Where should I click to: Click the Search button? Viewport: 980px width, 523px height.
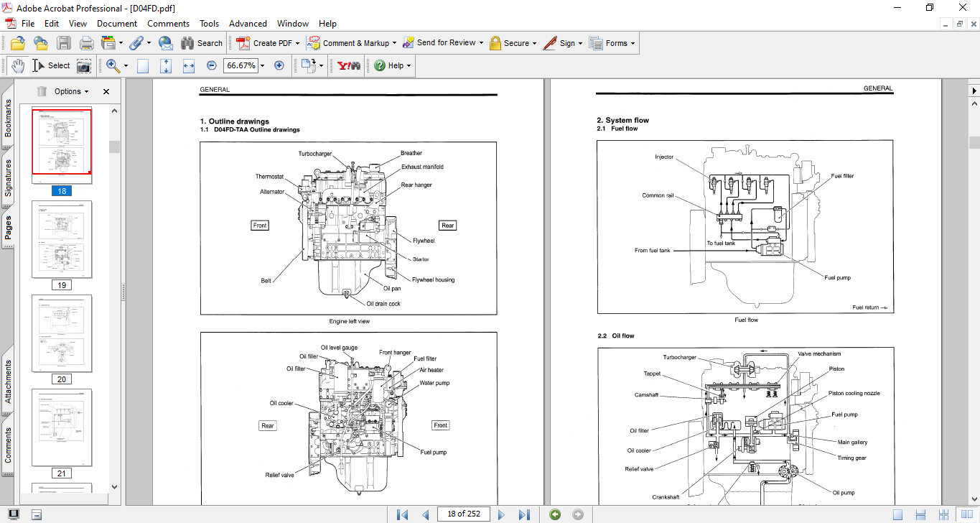[x=202, y=43]
